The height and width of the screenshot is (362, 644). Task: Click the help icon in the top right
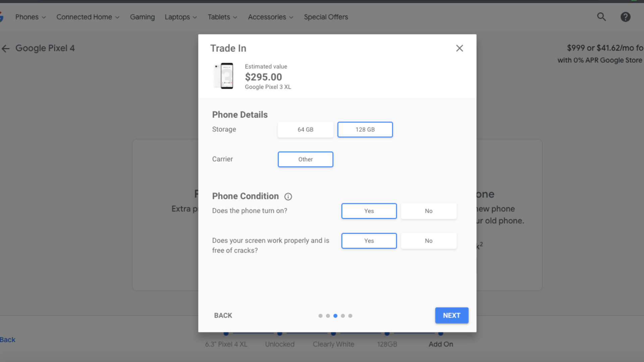pyautogui.click(x=626, y=17)
